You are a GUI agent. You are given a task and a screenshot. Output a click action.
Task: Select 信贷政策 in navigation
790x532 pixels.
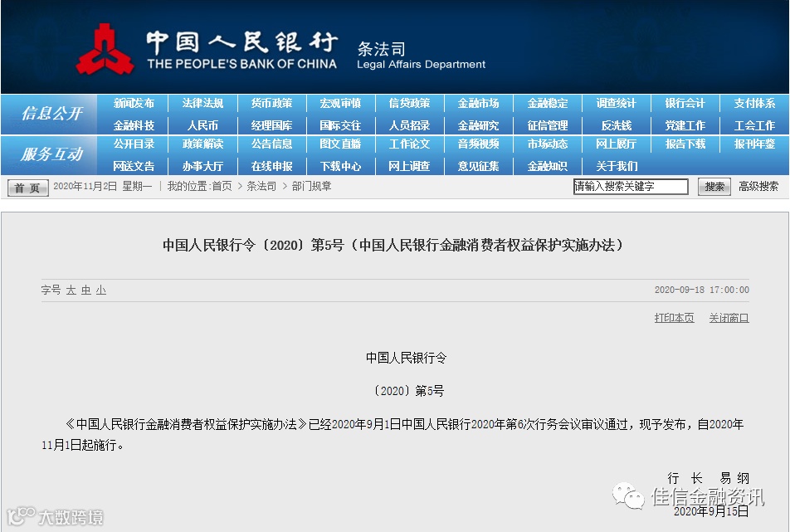pyautogui.click(x=409, y=103)
